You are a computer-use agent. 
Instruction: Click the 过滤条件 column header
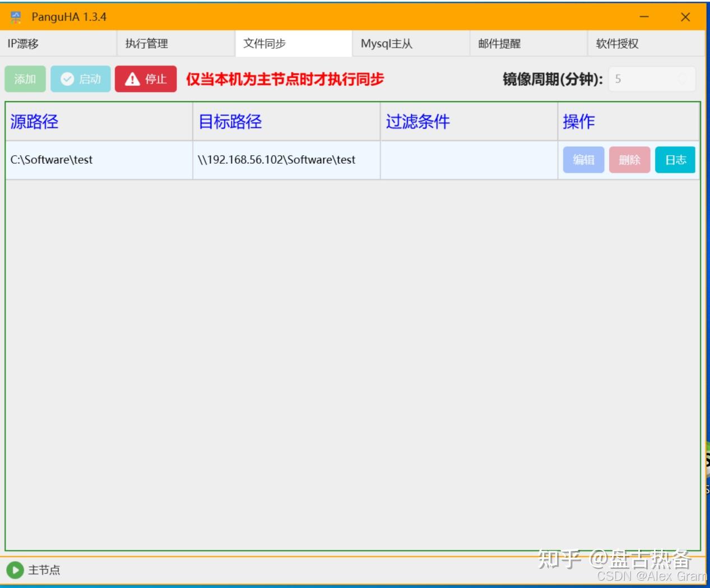[x=468, y=122]
